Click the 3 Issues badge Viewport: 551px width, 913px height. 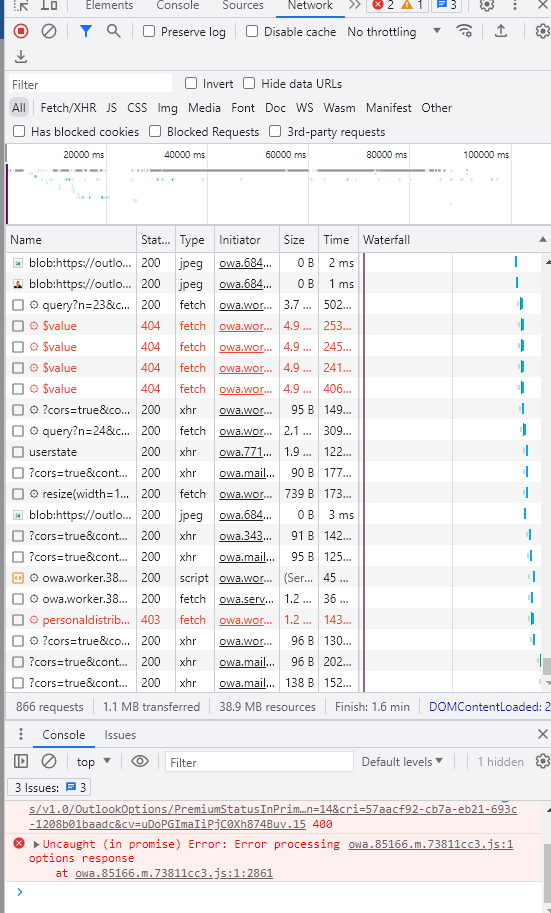50,787
